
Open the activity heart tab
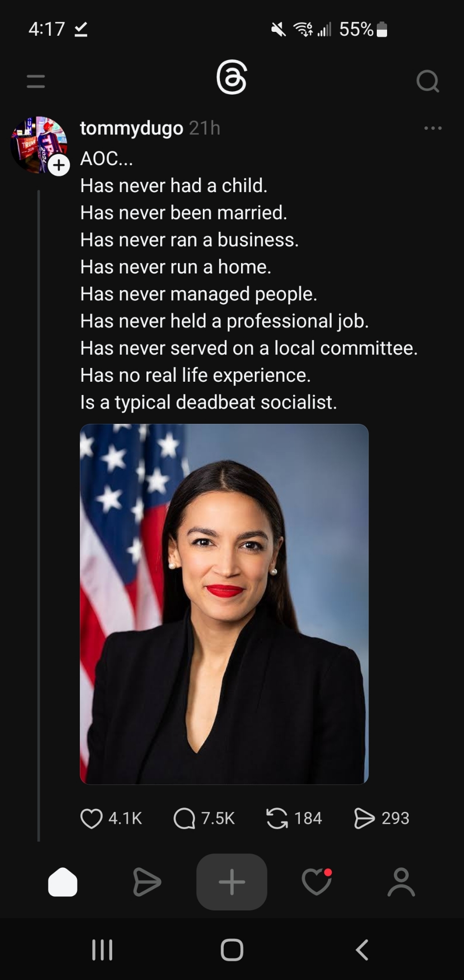[317, 882]
